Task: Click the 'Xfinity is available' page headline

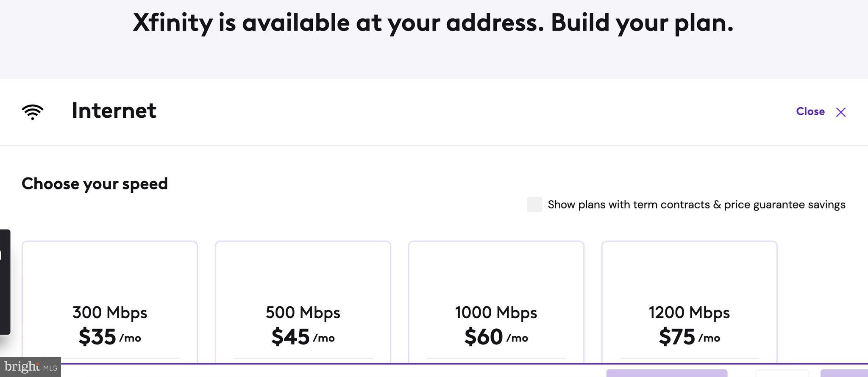Action: (433, 23)
